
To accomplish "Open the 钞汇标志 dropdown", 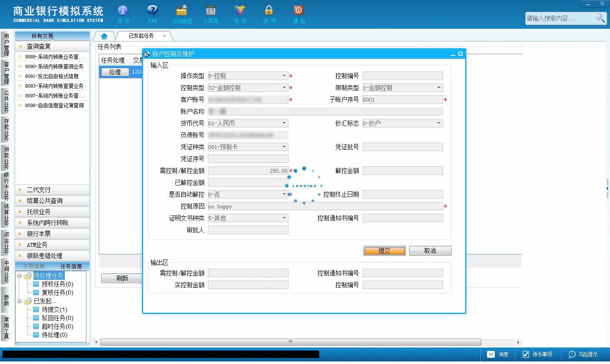I will [x=439, y=123].
